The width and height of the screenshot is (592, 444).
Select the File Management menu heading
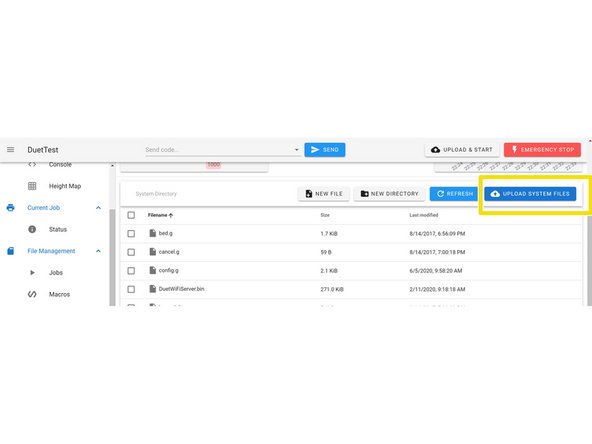51,251
